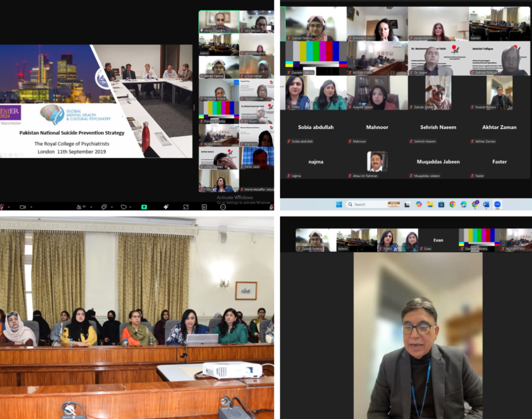Click the green Share Screen icon
The width and height of the screenshot is (532, 419).
(144, 207)
